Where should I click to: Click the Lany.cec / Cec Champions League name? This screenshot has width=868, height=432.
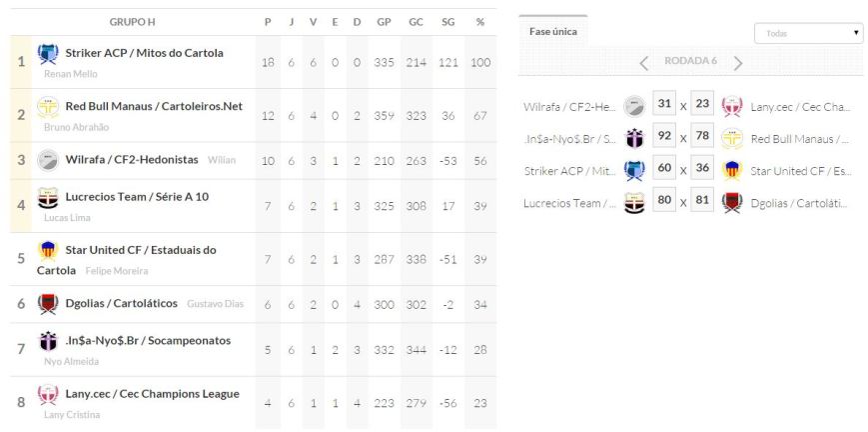click(x=152, y=394)
